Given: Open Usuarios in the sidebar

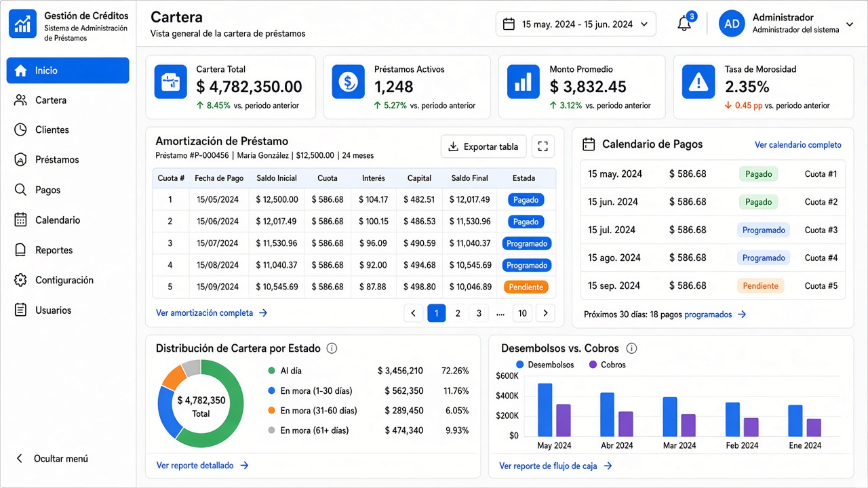Looking at the screenshot, I should pyautogui.click(x=68, y=310).
